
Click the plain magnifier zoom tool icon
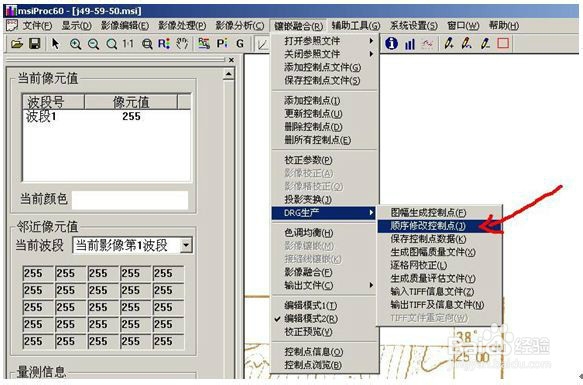click(x=112, y=44)
